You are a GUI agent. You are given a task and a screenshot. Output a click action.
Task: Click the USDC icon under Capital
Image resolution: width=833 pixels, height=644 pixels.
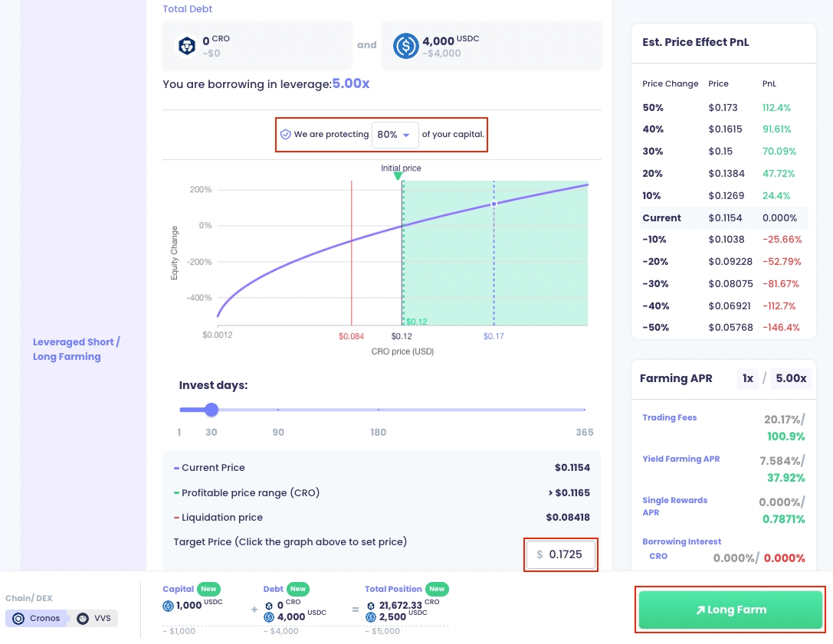168,606
